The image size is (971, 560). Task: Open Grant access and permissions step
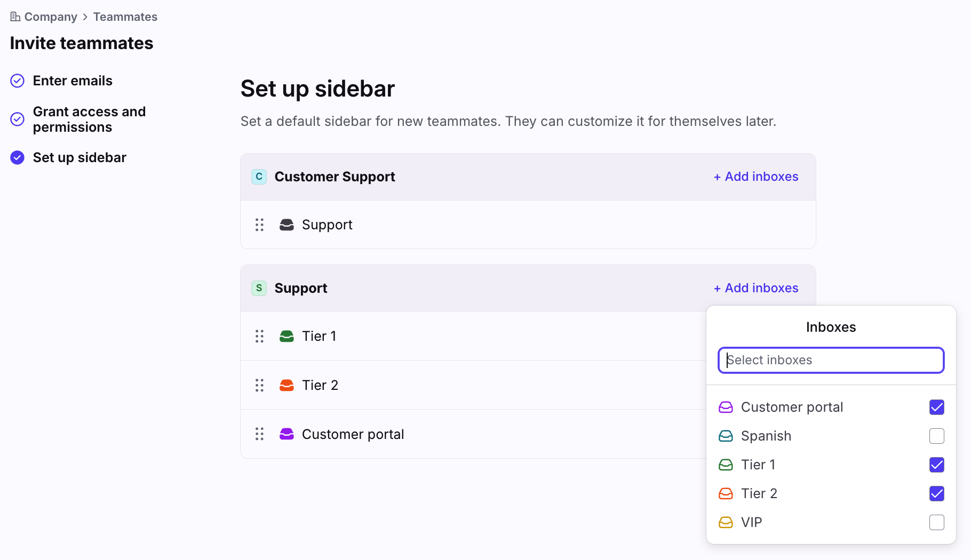point(89,119)
